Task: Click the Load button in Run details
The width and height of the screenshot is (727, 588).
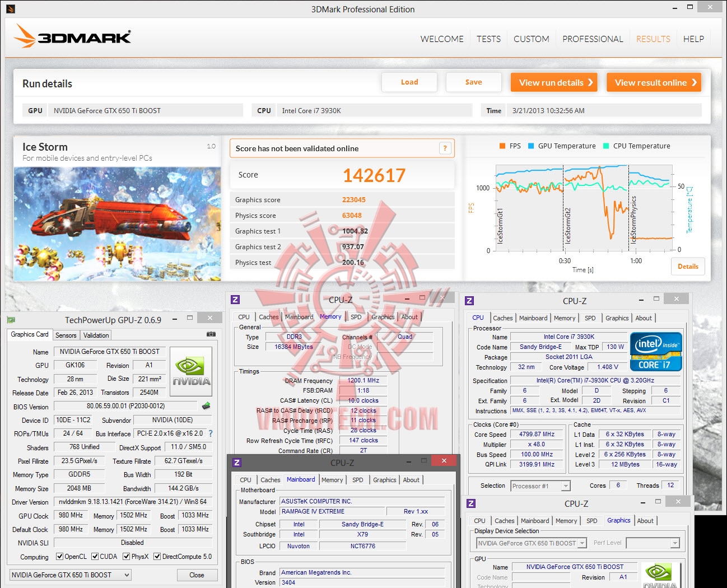Action: pyautogui.click(x=409, y=82)
